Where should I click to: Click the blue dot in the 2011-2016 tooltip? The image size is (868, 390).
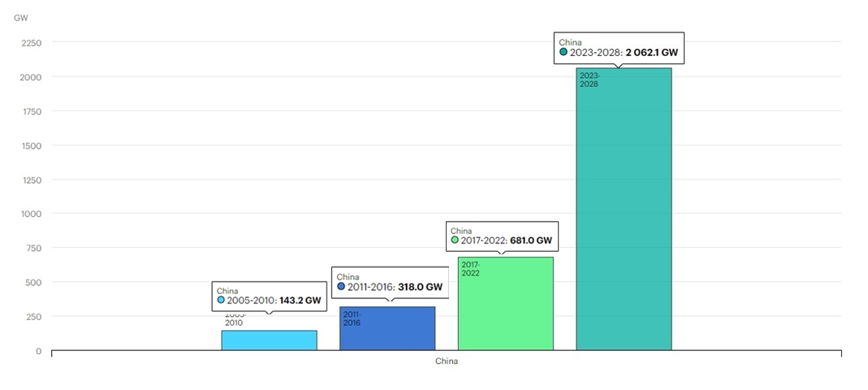[x=341, y=287]
